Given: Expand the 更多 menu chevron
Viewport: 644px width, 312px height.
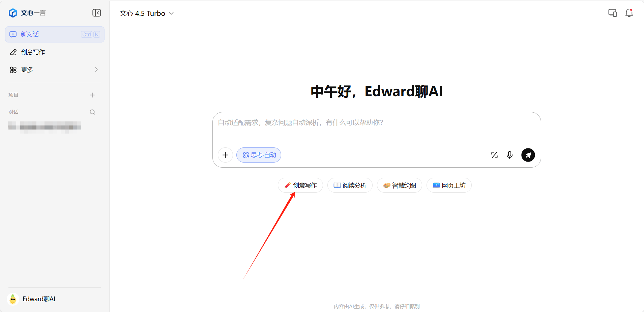Looking at the screenshot, I should tap(96, 69).
